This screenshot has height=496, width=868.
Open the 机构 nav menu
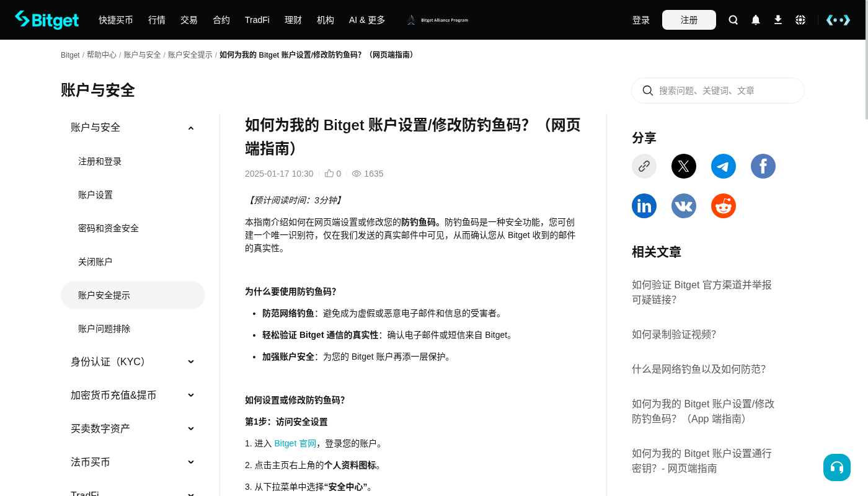[x=325, y=20]
